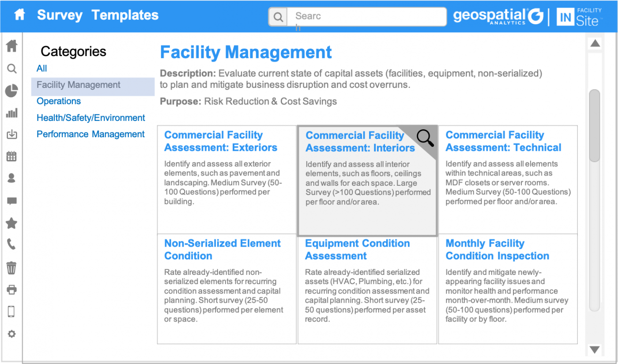Click the home icon in the blue header
Viewport: 618px width, 364px height.
pos(19,15)
